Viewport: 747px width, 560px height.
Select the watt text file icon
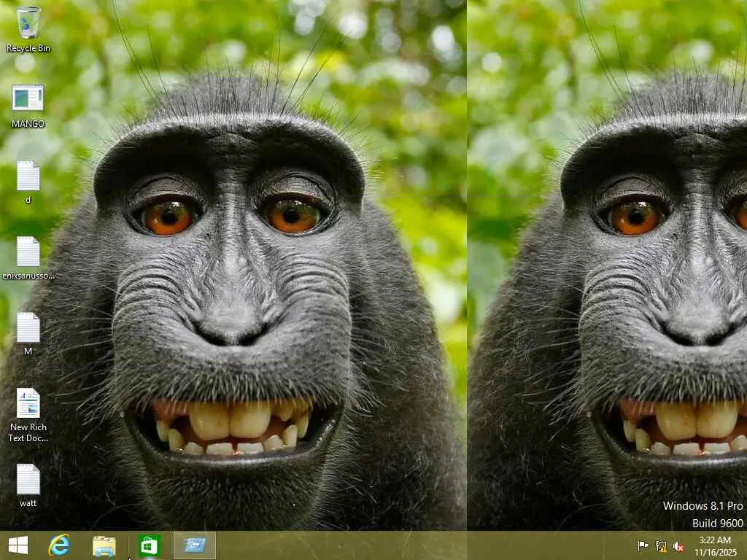[x=28, y=485]
